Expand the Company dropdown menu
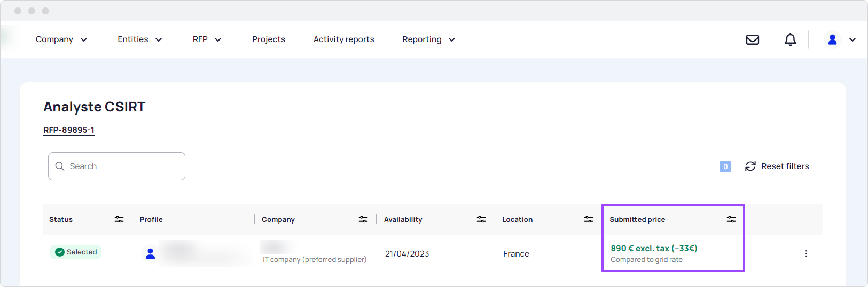Screen dimensions: 868x287 pyautogui.click(x=61, y=39)
